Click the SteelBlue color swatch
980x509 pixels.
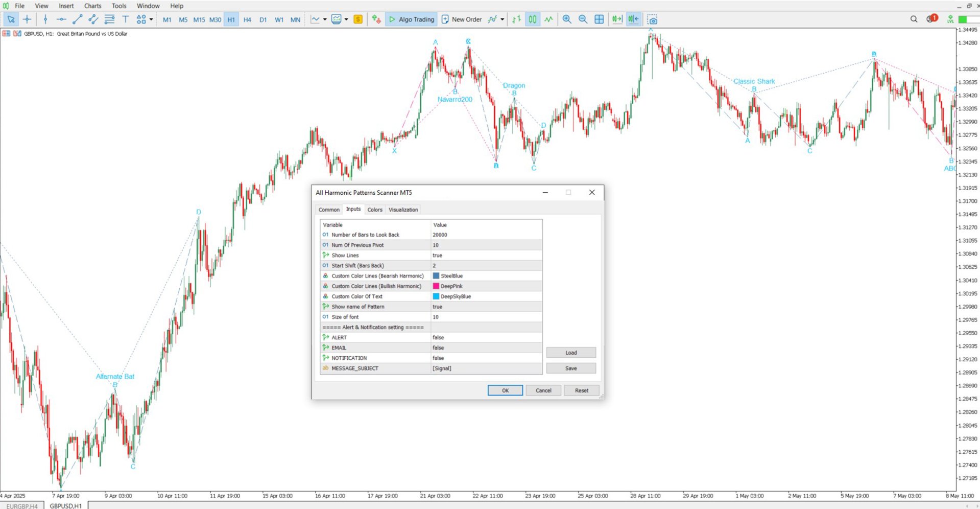point(436,276)
